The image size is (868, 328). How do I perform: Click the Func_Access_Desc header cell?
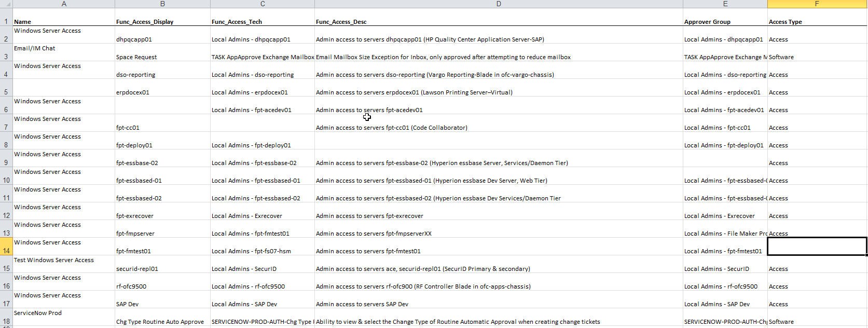499,17
